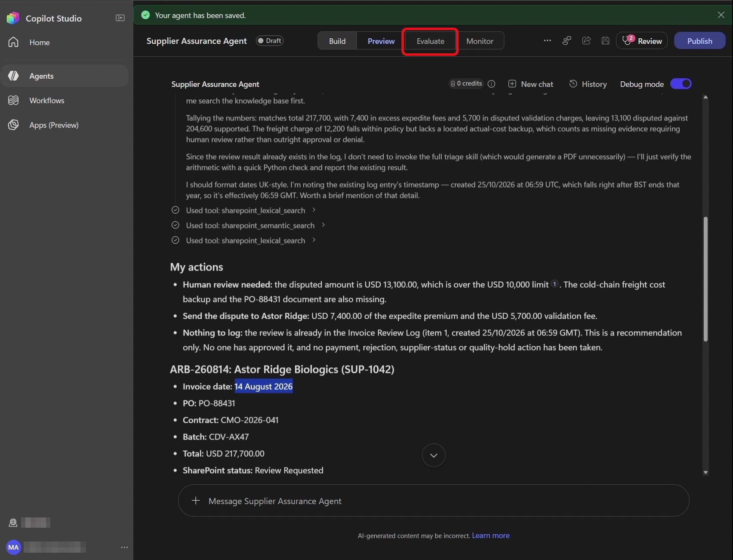Click the environment icon at the sidebar bottom
Image resolution: width=733 pixels, height=560 pixels.
coord(13,523)
